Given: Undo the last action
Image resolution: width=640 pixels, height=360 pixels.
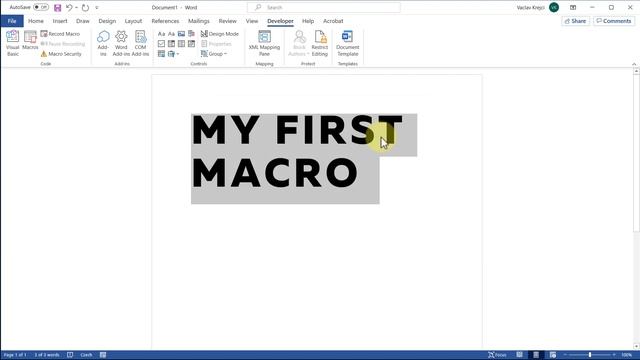Looking at the screenshot, I should point(69,7).
